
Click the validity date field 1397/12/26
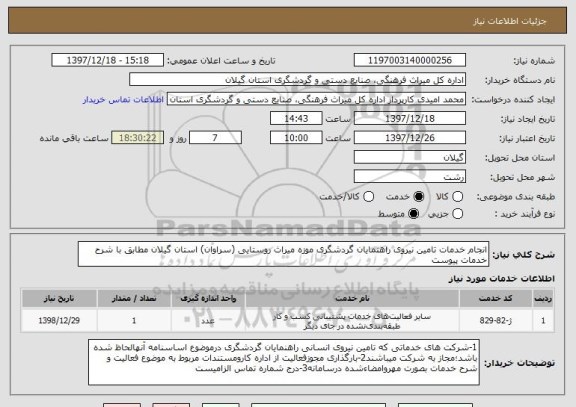coord(410,138)
